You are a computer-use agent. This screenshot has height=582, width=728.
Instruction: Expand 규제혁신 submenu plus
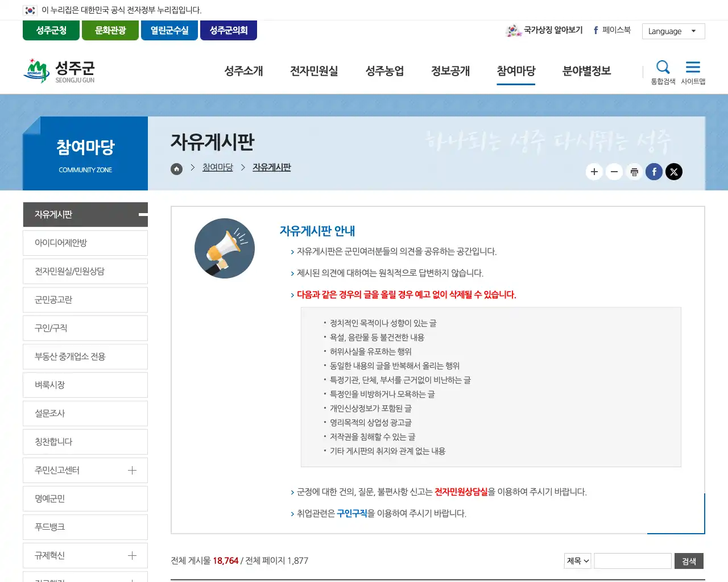[x=132, y=555]
